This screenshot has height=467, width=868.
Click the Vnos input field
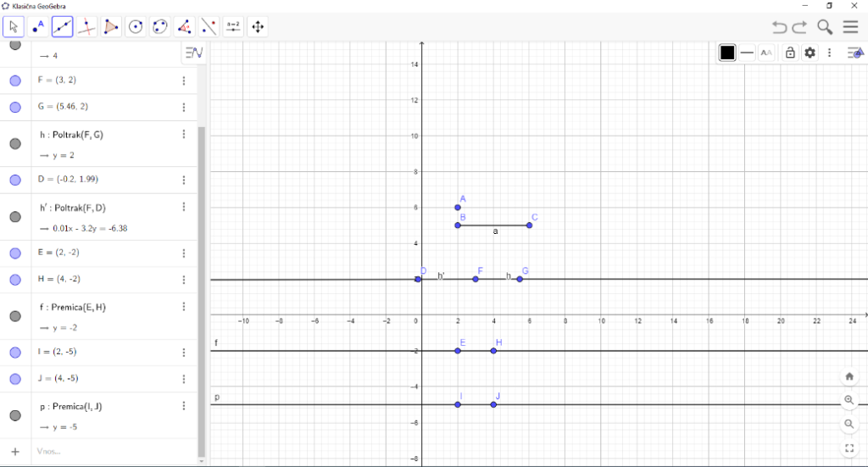[114, 452]
